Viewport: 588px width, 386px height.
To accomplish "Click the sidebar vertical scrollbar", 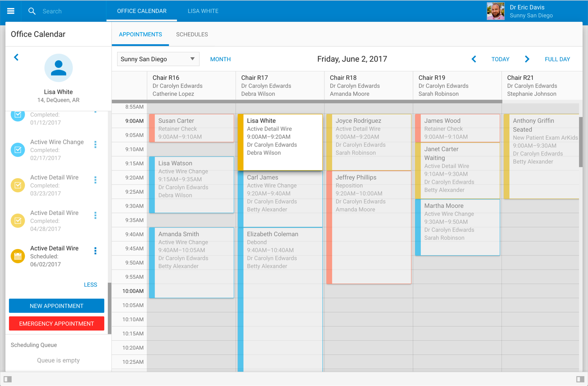I will (110, 308).
